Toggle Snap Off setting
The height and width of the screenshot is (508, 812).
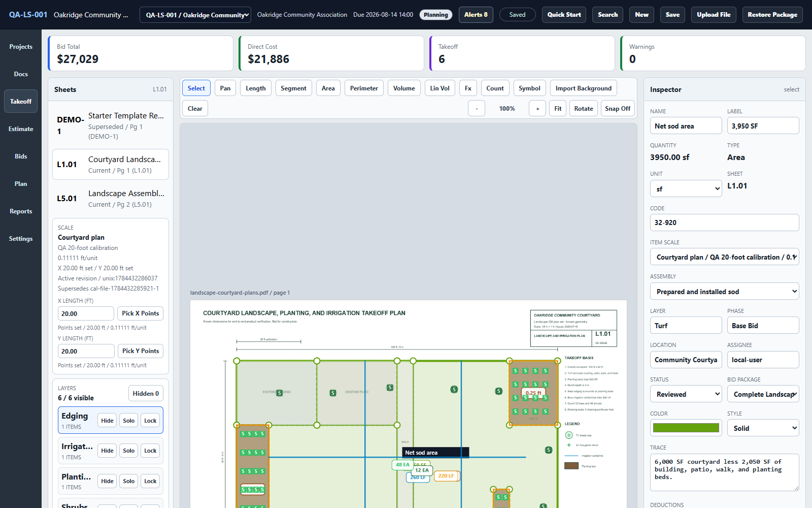pyautogui.click(x=618, y=109)
